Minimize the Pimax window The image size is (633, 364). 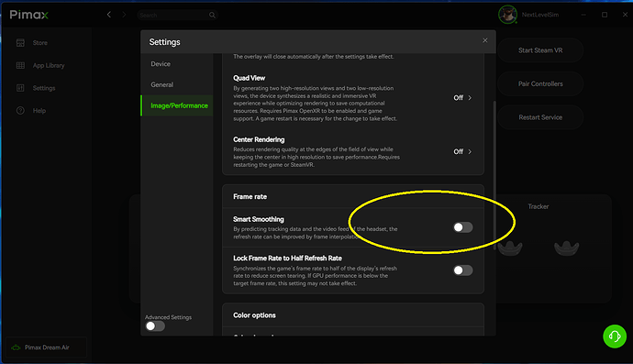pyautogui.click(x=583, y=15)
